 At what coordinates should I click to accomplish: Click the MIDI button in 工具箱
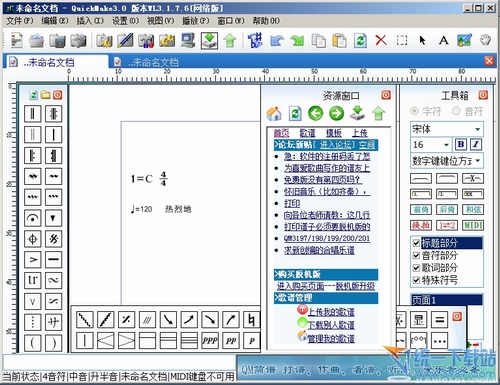point(473,225)
